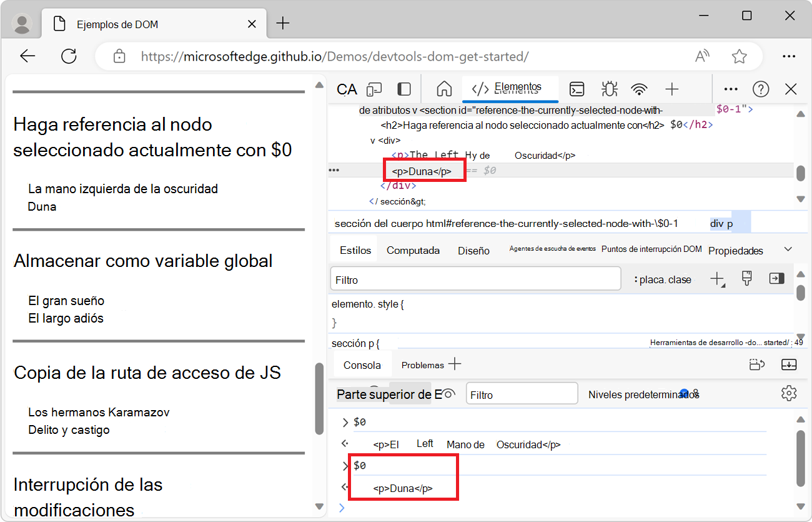Screen dimensions: 812x522
Task: Click the Styles Filtro input field
Action: pyautogui.click(x=475, y=279)
